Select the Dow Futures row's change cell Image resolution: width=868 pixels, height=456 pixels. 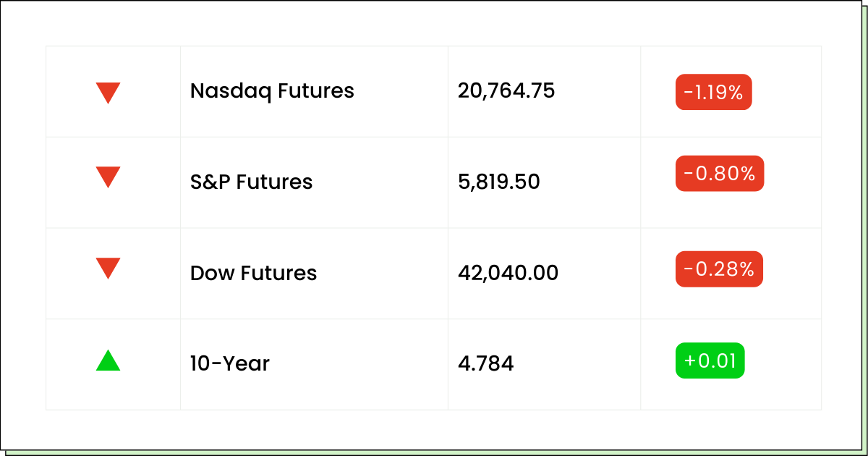point(731,274)
